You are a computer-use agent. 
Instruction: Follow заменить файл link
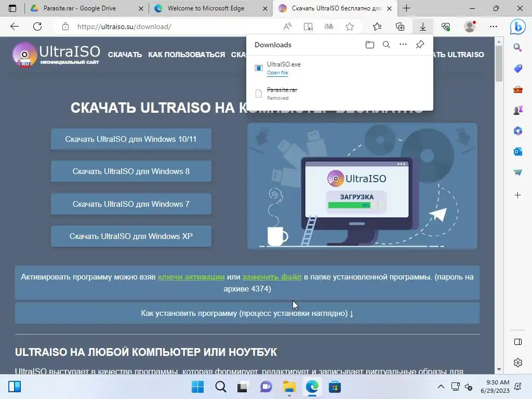coord(272,277)
